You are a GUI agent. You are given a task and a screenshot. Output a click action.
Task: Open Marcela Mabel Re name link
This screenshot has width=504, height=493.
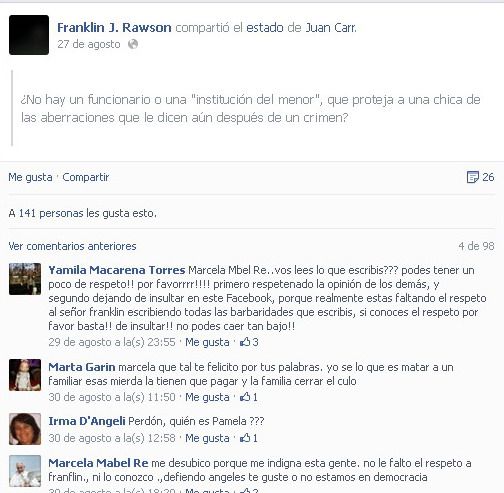point(98,463)
